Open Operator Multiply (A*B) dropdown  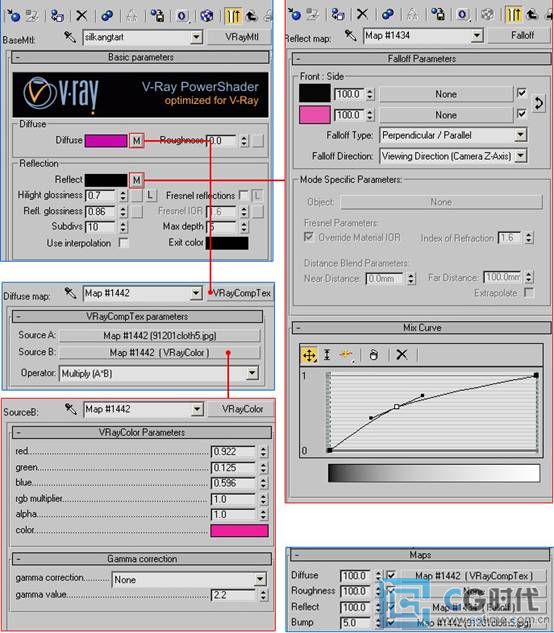click(x=252, y=373)
